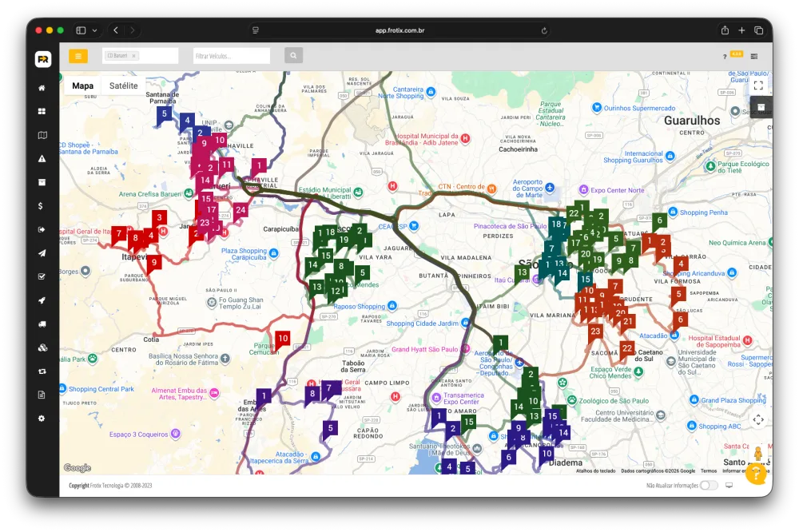Click the app.frotix.com.br address bar
Image resolution: width=799 pixels, height=532 pixels.
click(x=400, y=30)
